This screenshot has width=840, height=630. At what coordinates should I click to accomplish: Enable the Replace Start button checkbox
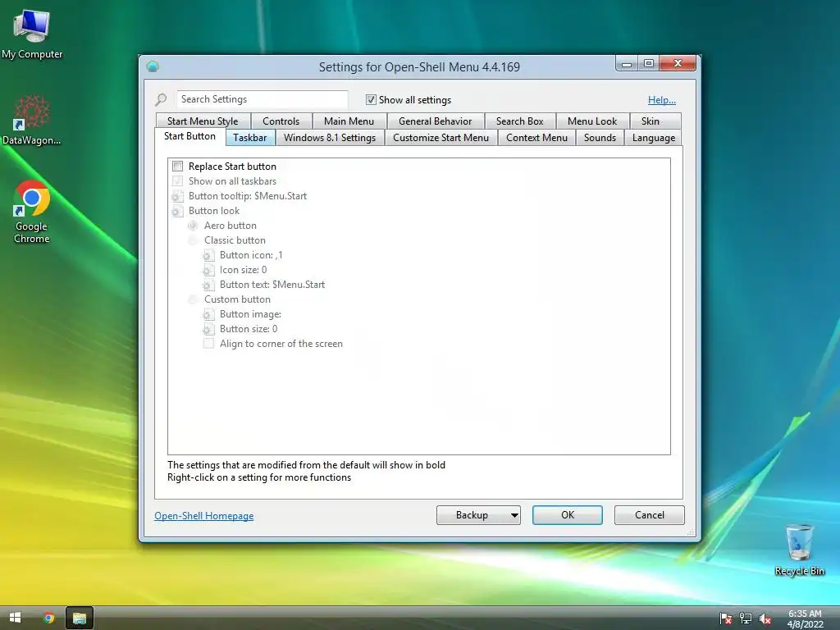click(178, 166)
